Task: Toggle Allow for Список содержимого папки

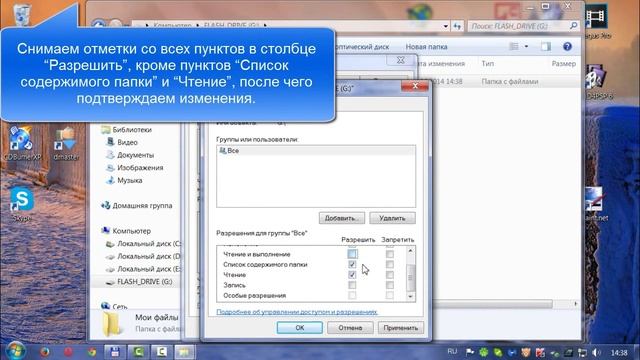Action: pos(352,264)
